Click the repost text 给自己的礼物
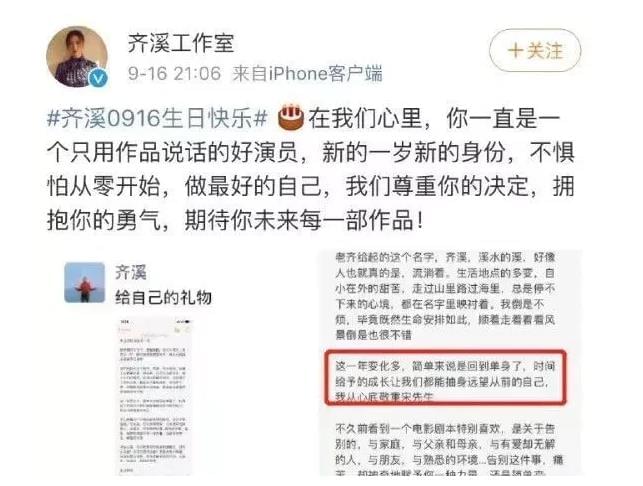Viewport: 643px width, 486px height. [163, 297]
